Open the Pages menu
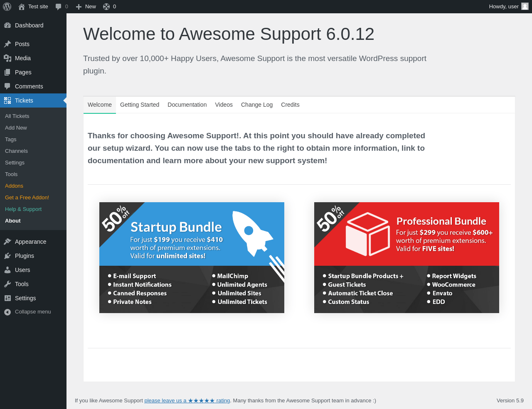This screenshot has width=532, height=409. pos(33,72)
